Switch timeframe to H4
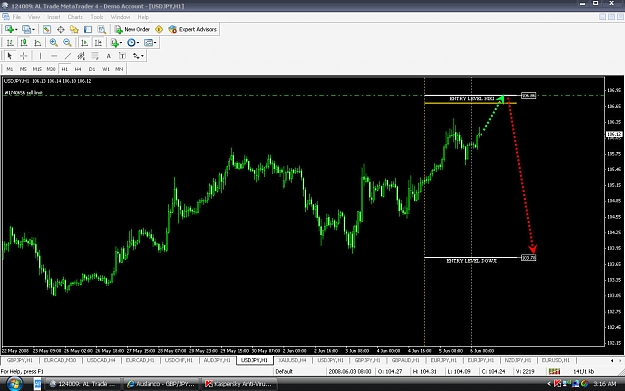This screenshot has width=625, height=391. coord(78,69)
